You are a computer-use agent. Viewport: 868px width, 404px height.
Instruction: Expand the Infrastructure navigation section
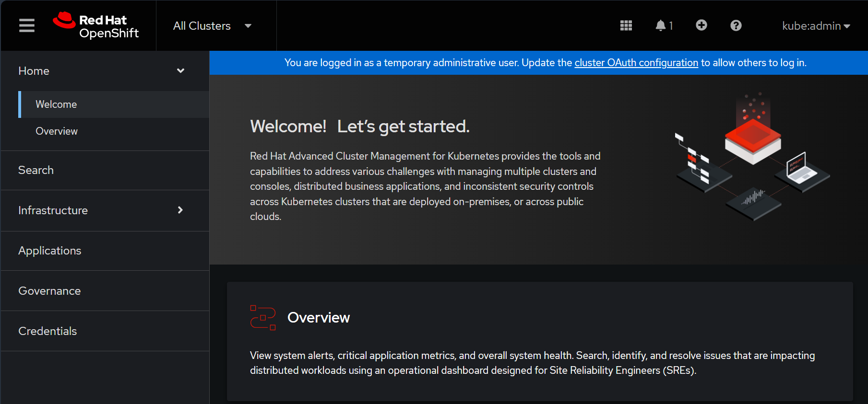point(105,210)
